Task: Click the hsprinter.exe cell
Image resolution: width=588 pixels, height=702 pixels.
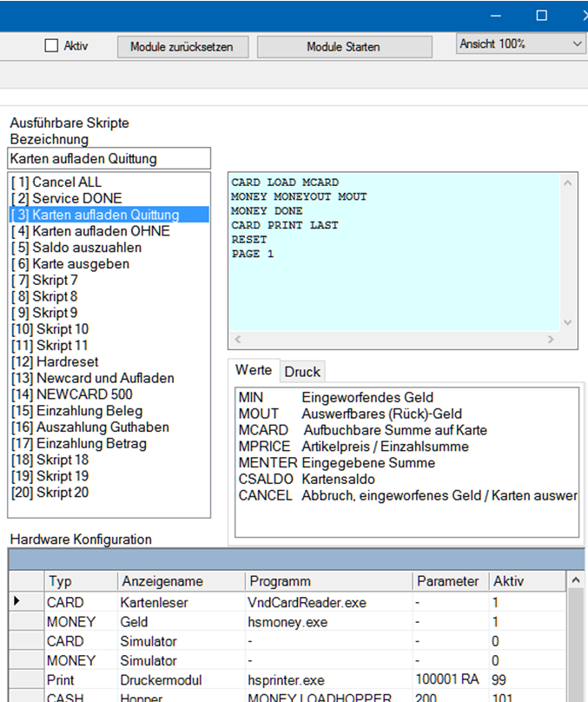Action: [x=328, y=679]
